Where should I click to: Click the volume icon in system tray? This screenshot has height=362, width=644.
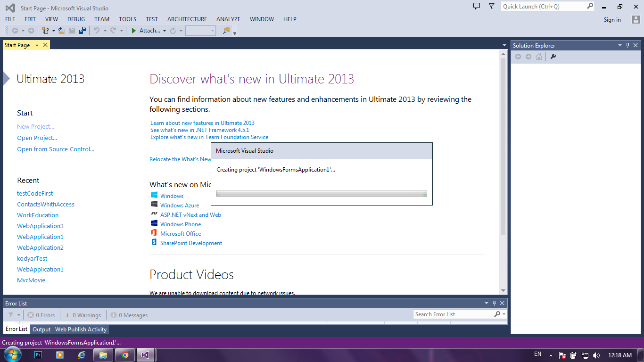coord(596,355)
